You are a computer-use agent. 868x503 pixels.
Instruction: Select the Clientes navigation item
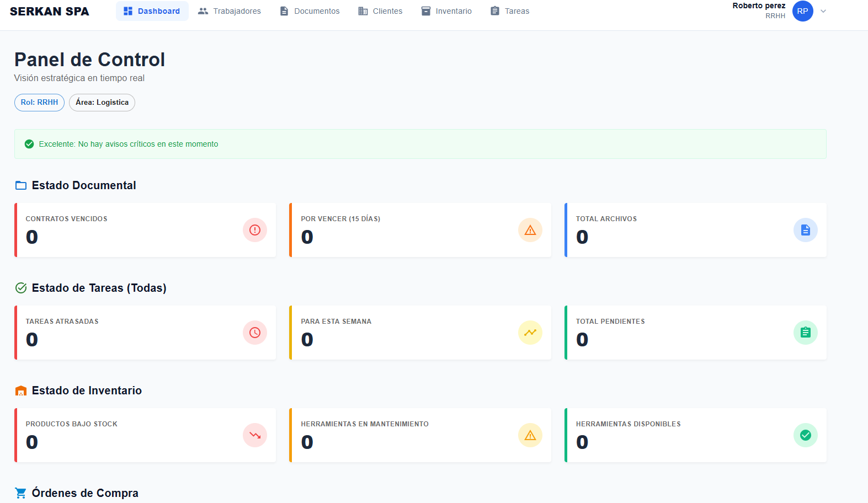380,11
